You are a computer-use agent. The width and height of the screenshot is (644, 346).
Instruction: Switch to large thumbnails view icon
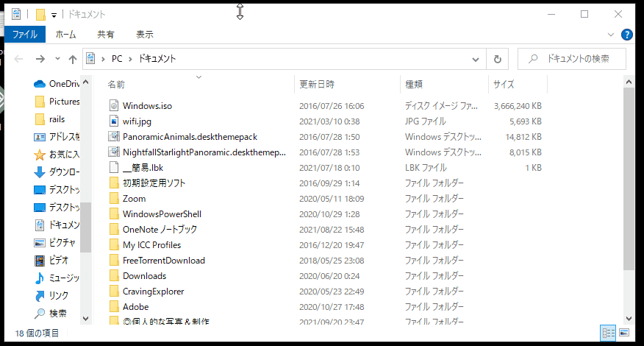(x=624, y=333)
